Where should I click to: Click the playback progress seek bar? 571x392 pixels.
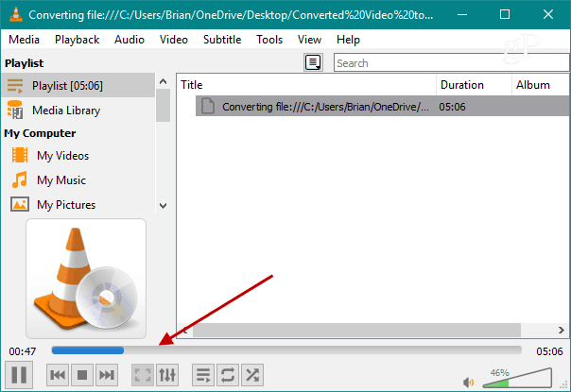(x=286, y=350)
